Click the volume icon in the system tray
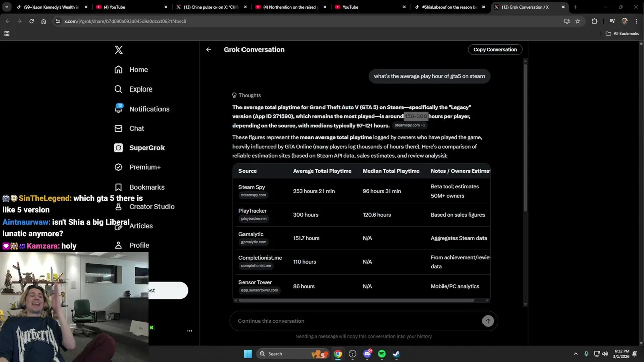 (x=605, y=354)
